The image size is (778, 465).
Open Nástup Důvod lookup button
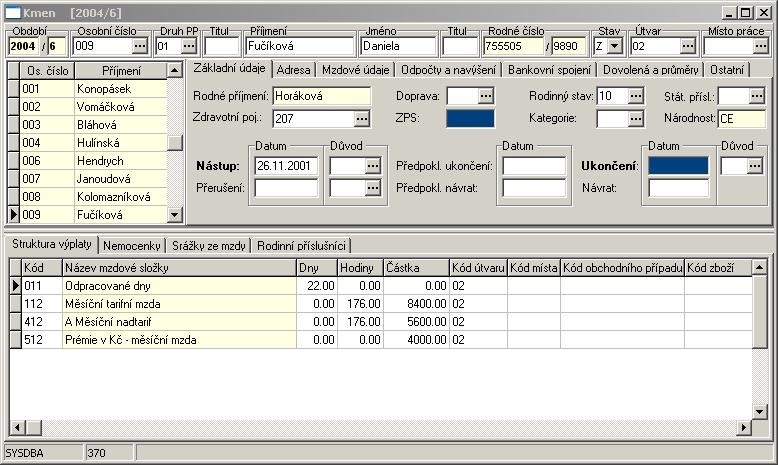(373, 165)
